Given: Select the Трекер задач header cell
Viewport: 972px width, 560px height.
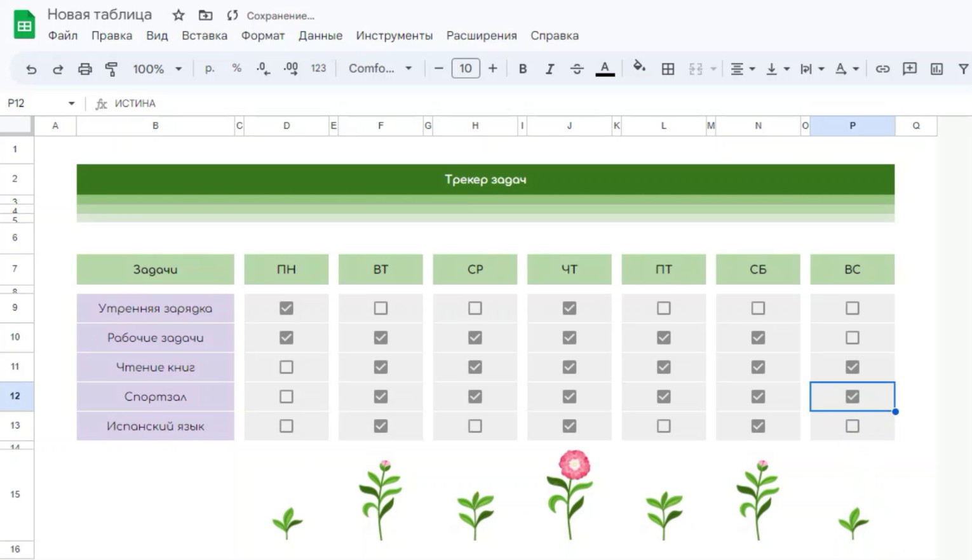Looking at the screenshot, I should 485,179.
